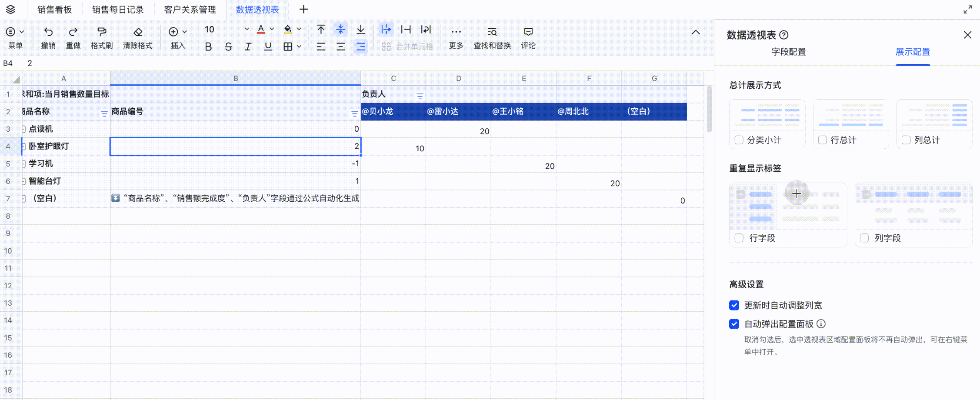Screen dimensions: 980x400
Task: Switch to the 销售每日记录 sheet tab
Action: click(118, 10)
